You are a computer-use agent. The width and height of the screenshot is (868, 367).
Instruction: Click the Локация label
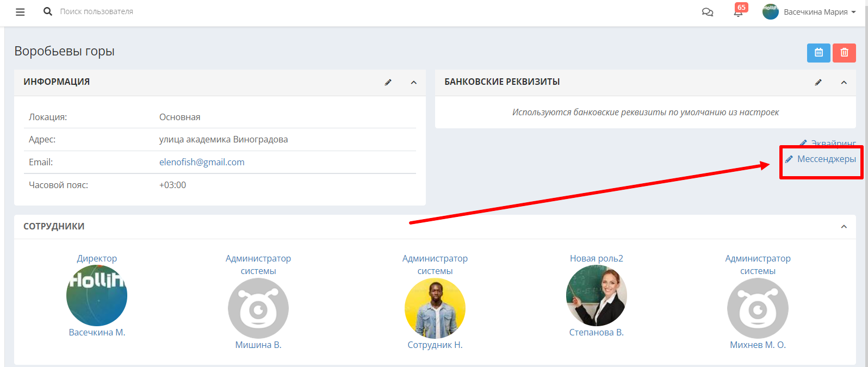[48, 117]
